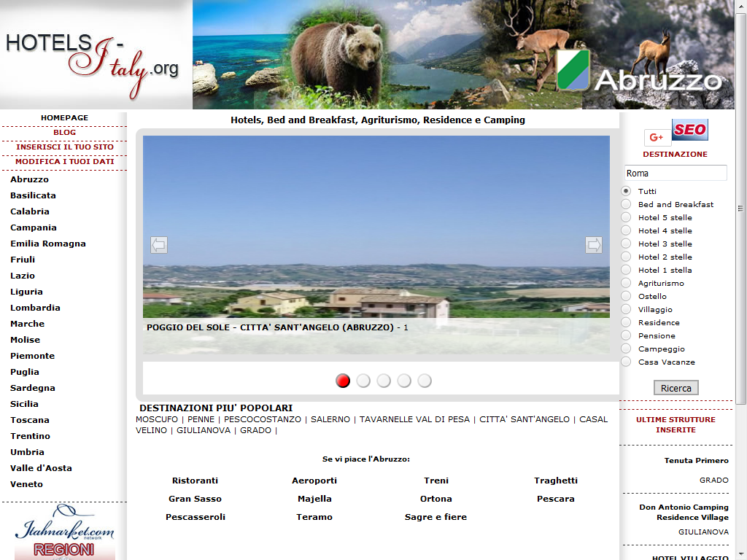Open the BLOG menu item
747x560 pixels.
point(64,133)
